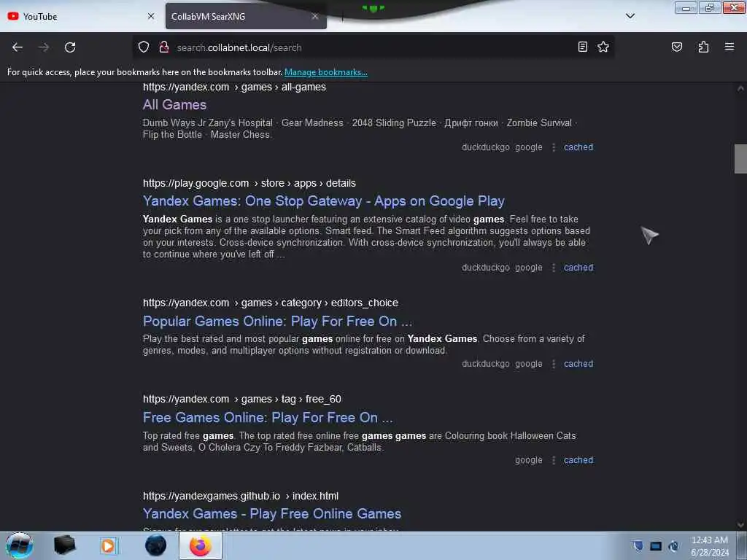
Task: Click the scrollbar down arrow
Action: pos(740,525)
